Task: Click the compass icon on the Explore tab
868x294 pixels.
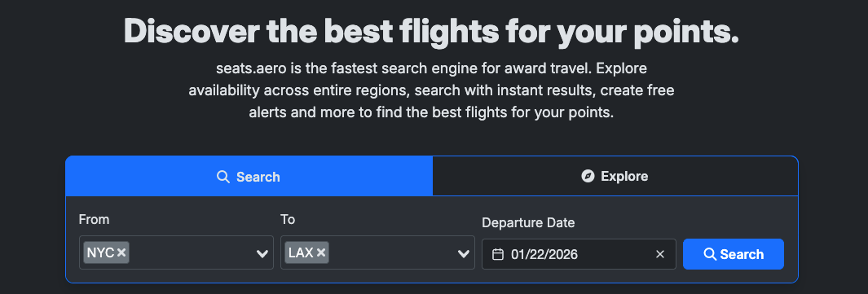Action: (588, 176)
